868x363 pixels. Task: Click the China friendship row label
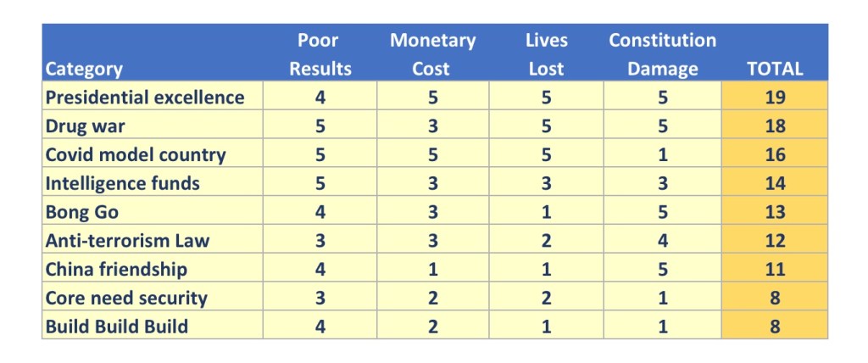click(x=116, y=270)
